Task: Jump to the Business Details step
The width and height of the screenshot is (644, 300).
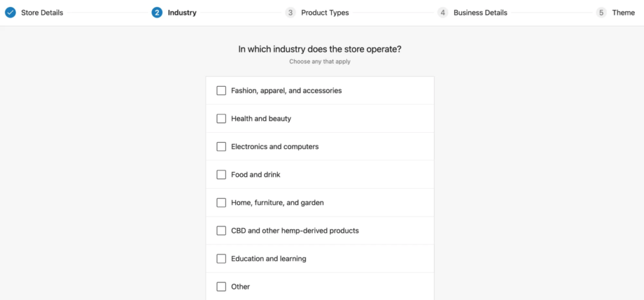Action: pyautogui.click(x=480, y=13)
